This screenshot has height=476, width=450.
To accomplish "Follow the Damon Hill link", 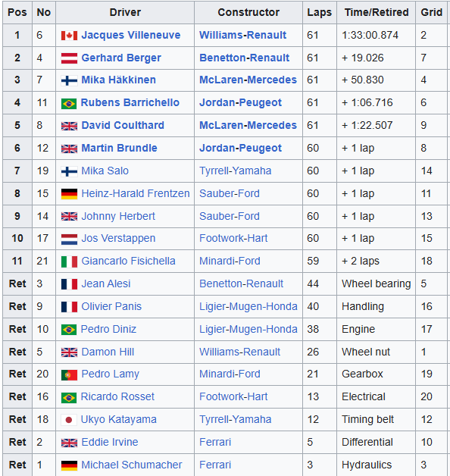I will point(108,352).
